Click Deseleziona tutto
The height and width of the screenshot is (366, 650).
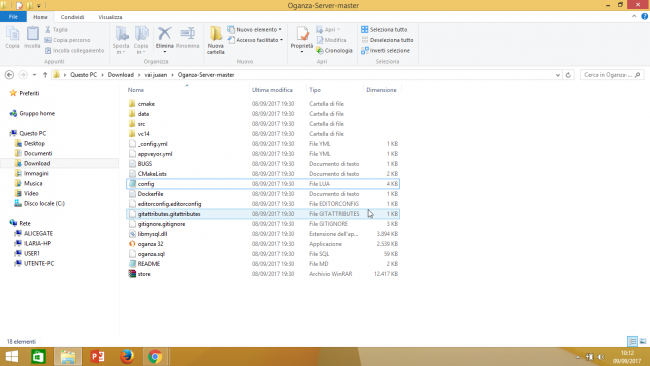(387, 40)
